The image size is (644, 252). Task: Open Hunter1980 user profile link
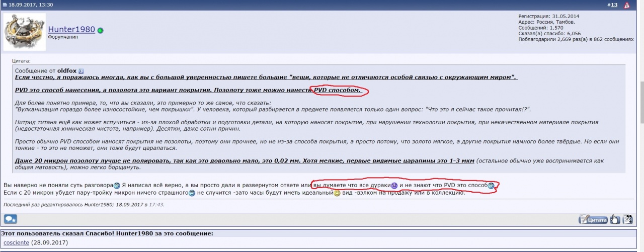coord(71,30)
